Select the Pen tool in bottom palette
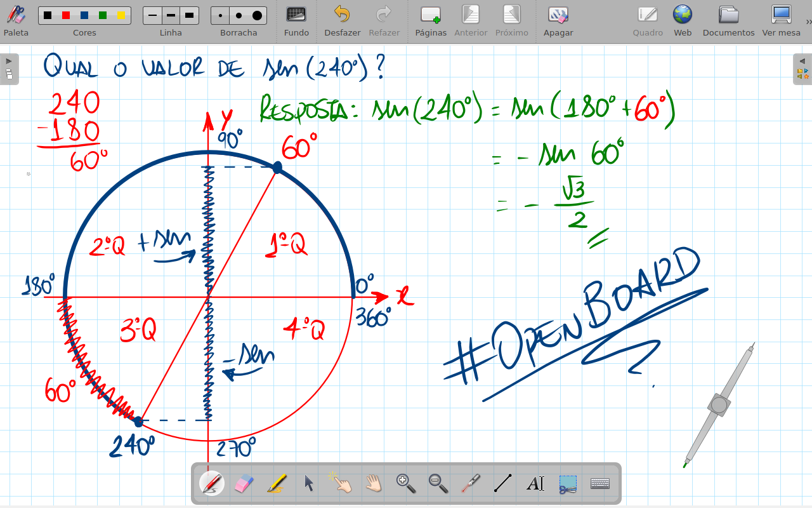This screenshot has width=812, height=508. pos(212,484)
